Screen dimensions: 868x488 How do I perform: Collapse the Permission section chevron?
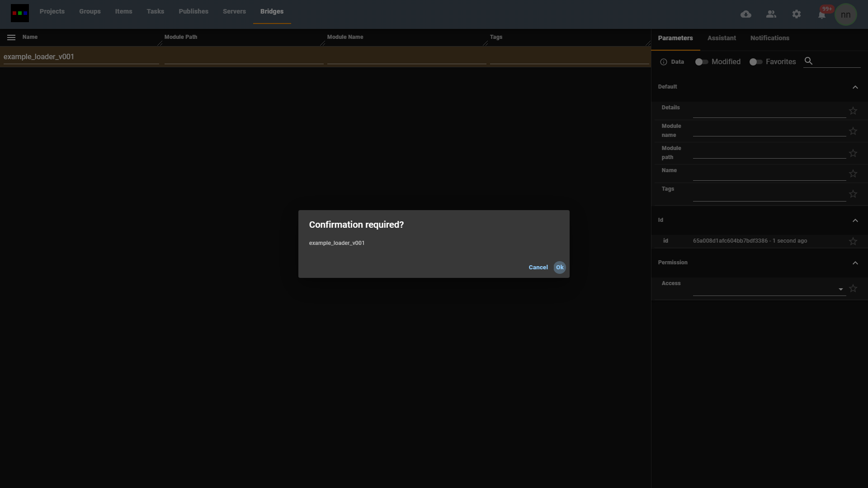855,263
